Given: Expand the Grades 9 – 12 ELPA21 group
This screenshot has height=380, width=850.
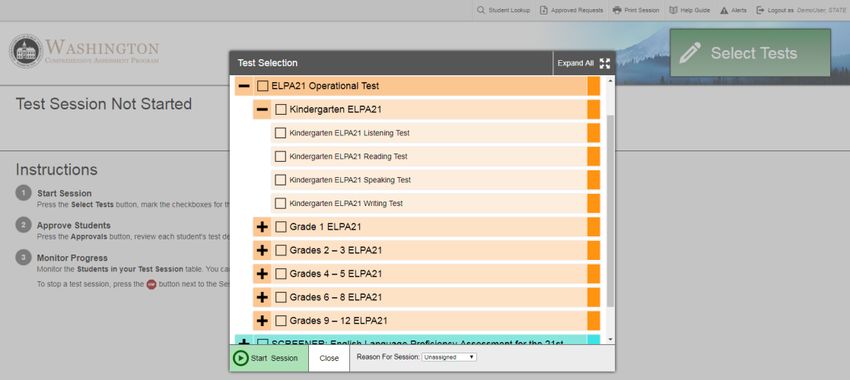Looking at the screenshot, I should pyautogui.click(x=262, y=321).
